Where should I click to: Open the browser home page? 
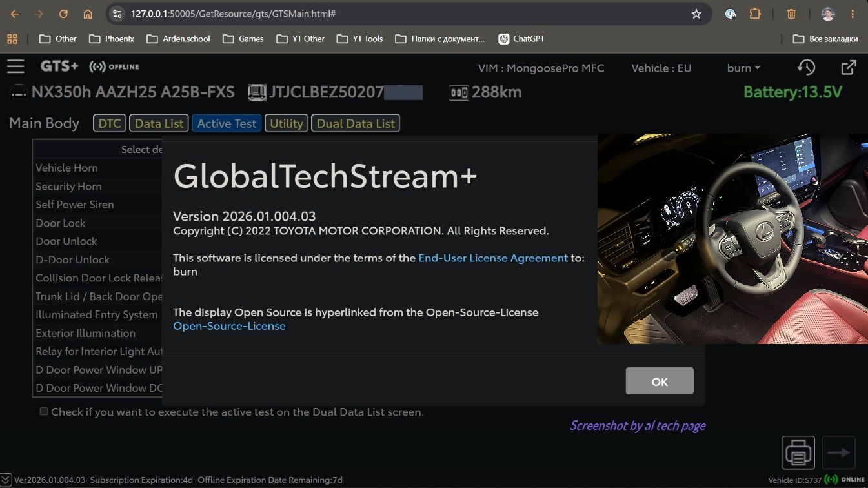88,14
